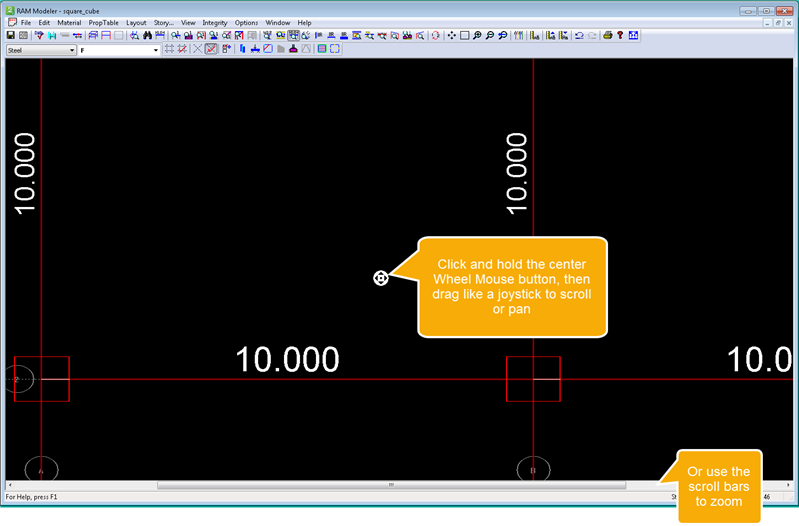Screen dimensions: 799x526
Task: Click the blue dashed-corner square icon
Action: coord(335,49)
